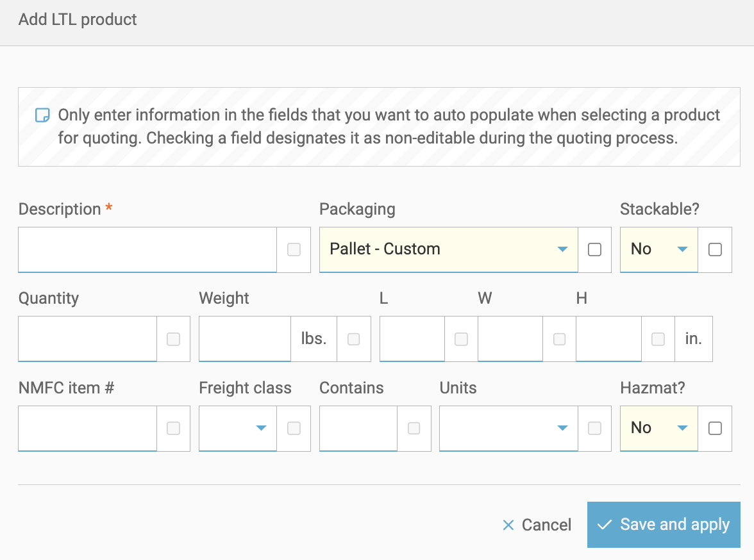Screen dimensions: 754x560
Task: Open the Packaging dropdown
Action: click(563, 249)
